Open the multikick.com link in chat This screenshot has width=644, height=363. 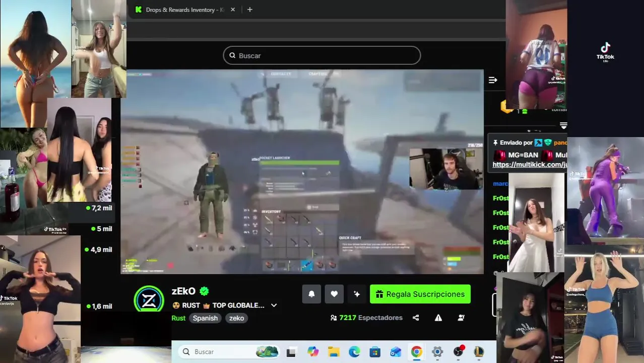tap(530, 165)
